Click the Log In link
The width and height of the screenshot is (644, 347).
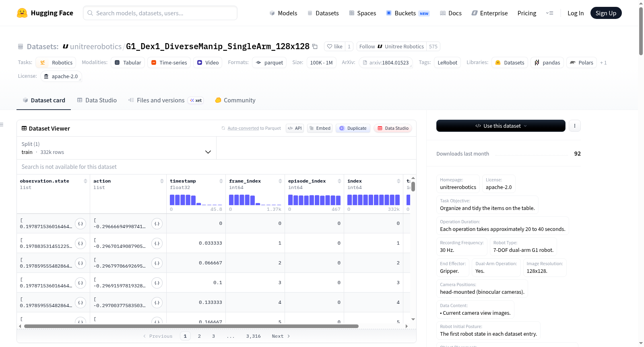pyautogui.click(x=576, y=13)
